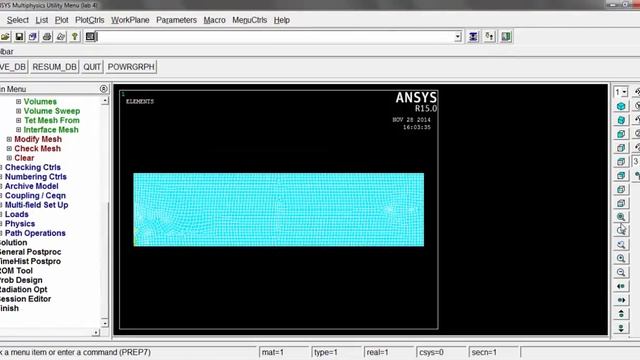Switch to Oblique view cube icon
Screen dimensions: 640x360
click(x=621, y=120)
